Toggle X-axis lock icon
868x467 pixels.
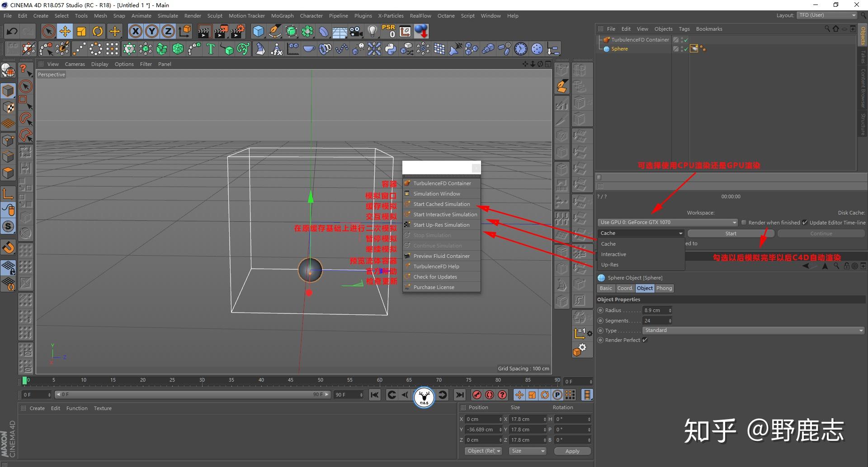coord(135,31)
